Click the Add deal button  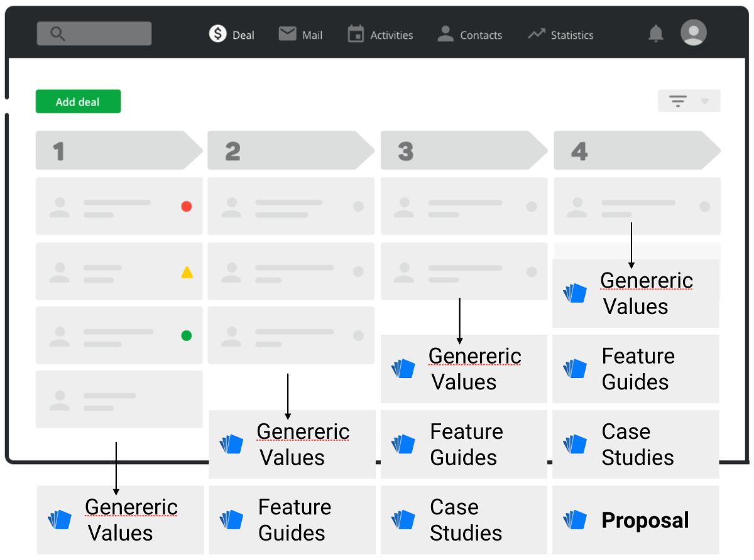pos(78,102)
